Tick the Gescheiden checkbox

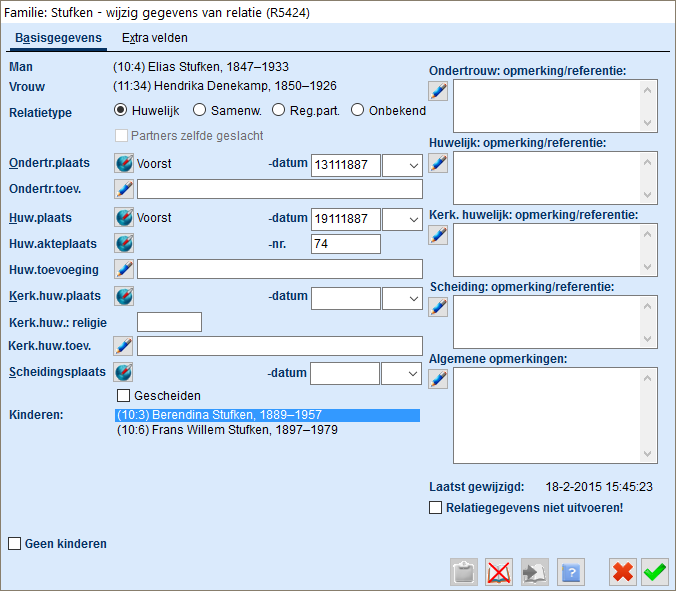tap(124, 396)
